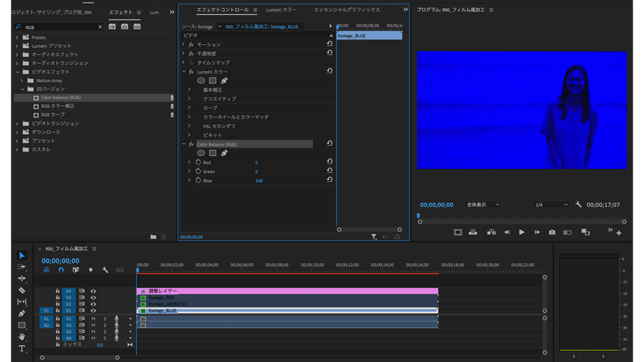Activate the Pen tool in the tools panel

pos(22,314)
